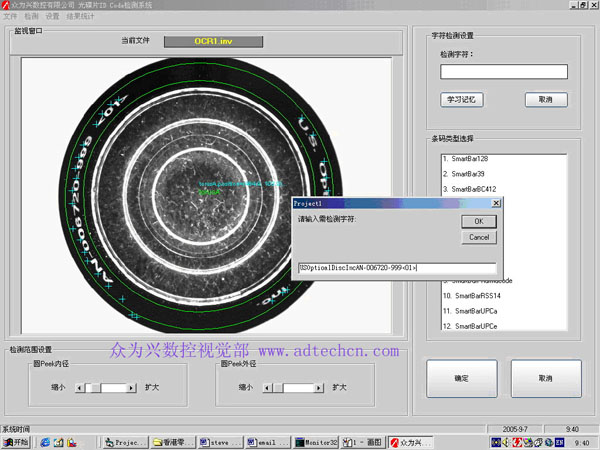Click the large 确定 button
The image size is (600, 450).
461,379
